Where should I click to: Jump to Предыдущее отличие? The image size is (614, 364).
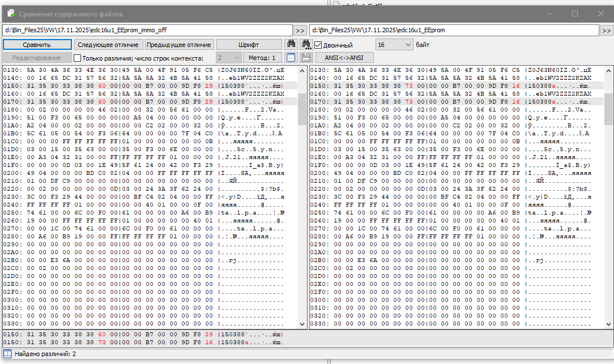(x=179, y=45)
